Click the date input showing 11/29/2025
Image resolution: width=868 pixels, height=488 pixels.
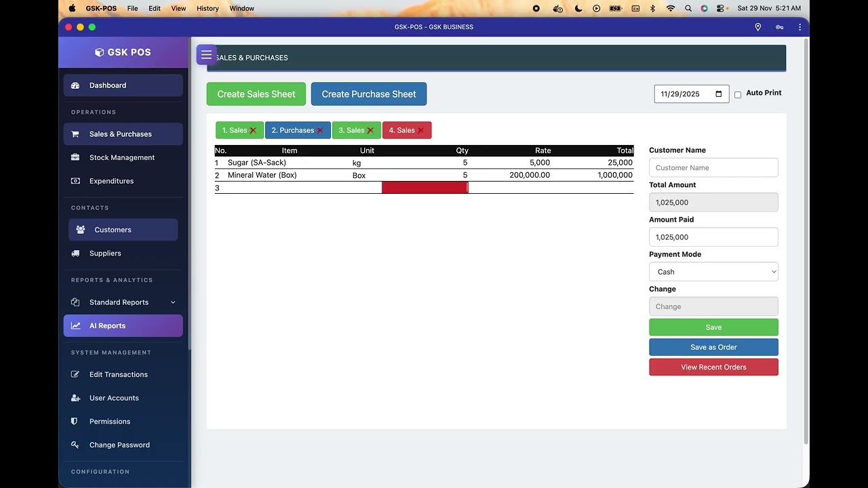[x=692, y=94]
